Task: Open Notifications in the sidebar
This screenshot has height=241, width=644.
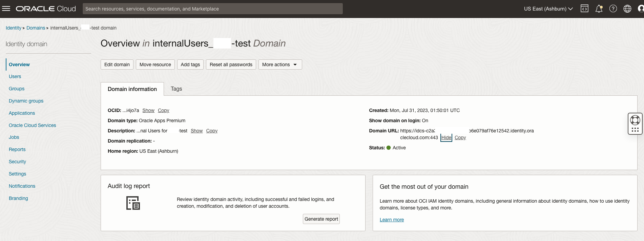Action: coord(22,186)
